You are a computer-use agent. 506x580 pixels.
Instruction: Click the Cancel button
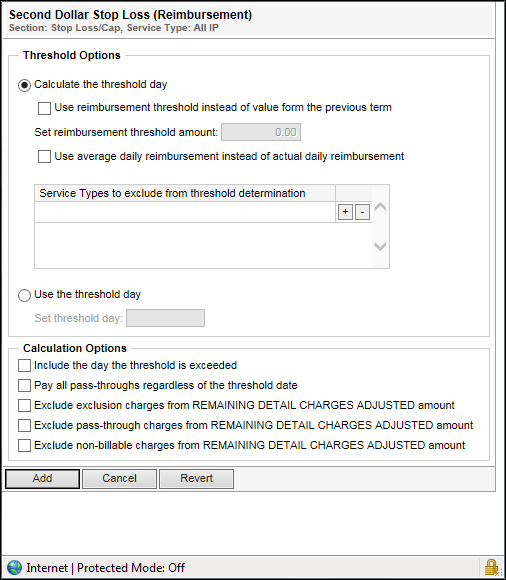[119, 479]
